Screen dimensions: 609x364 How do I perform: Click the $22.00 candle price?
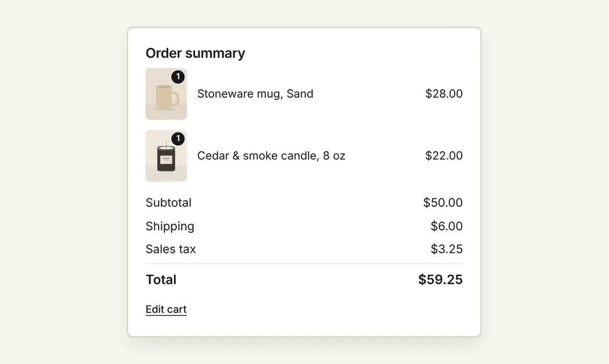(x=444, y=156)
